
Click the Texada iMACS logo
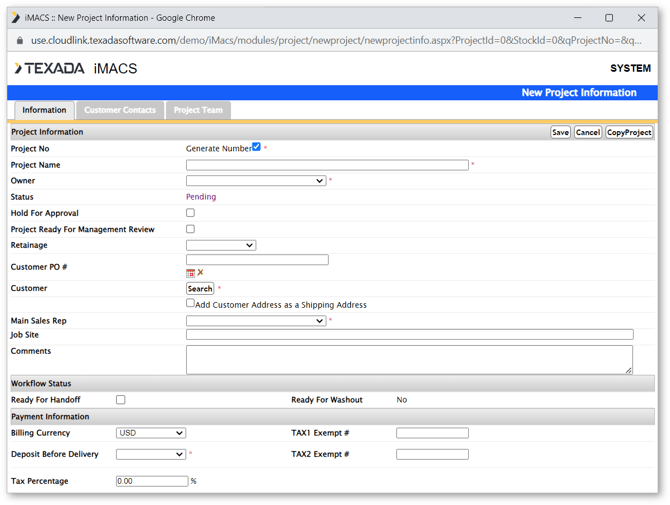pos(75,68)
